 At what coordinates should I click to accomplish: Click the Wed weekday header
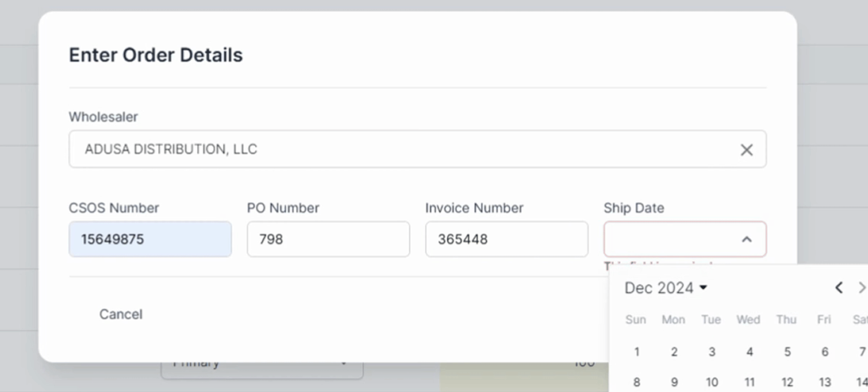(x=748, y=319)
